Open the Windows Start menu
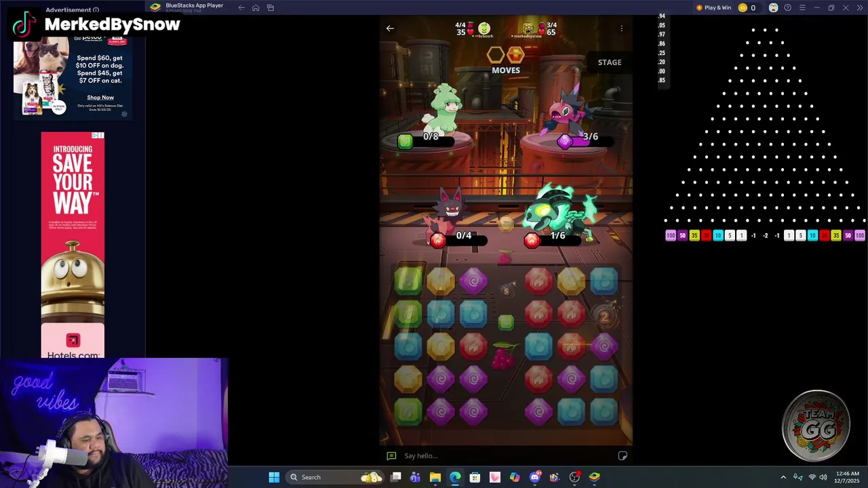868x488 pixels. [274, 477]
